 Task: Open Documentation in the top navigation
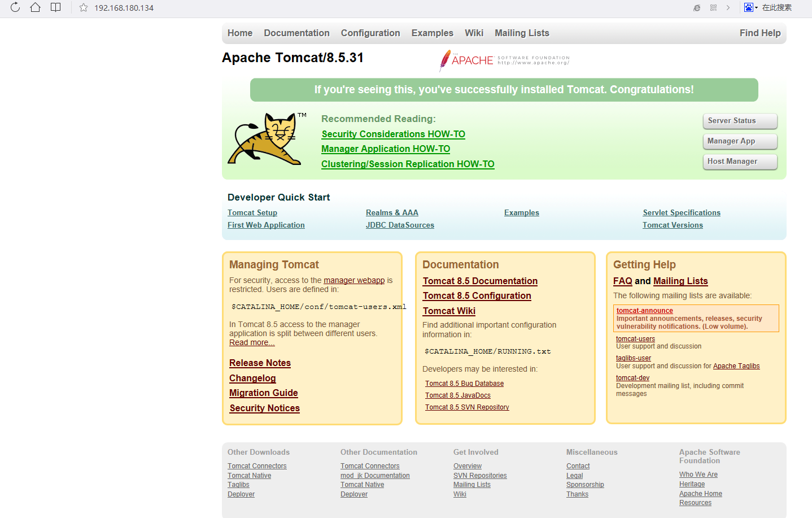(296, 33)
